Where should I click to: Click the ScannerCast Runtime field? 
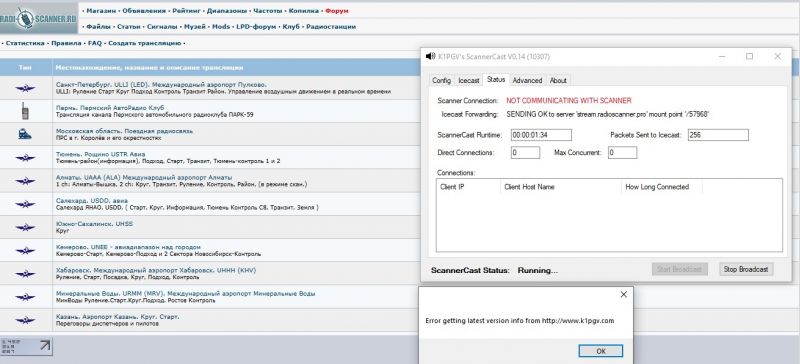[x=541, y=135]
